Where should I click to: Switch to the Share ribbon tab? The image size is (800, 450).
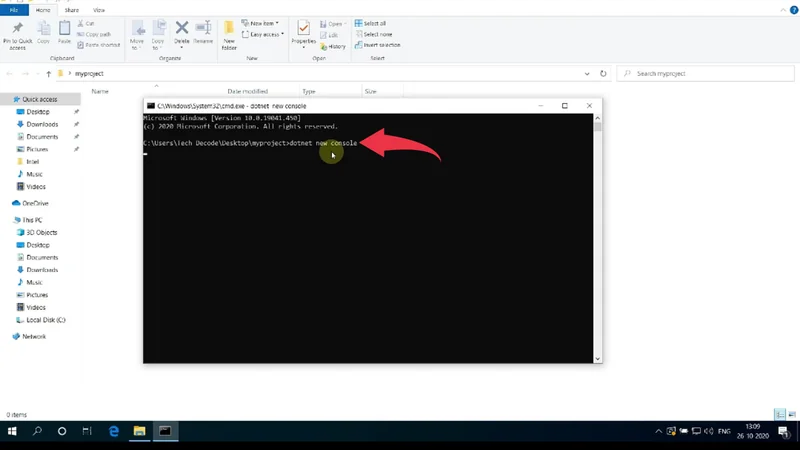pyautogui.click(x=71, y=9)
